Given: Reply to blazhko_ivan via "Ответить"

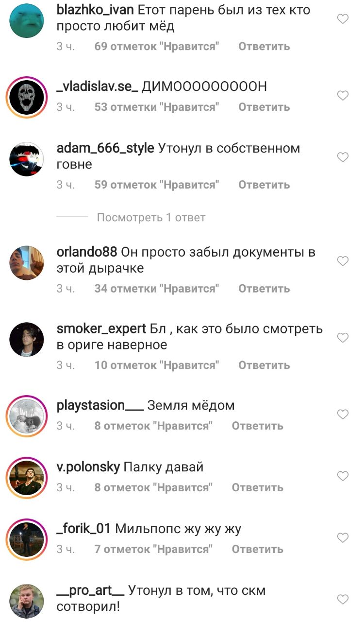Looking at the screenshot, I should coord(264,46).
